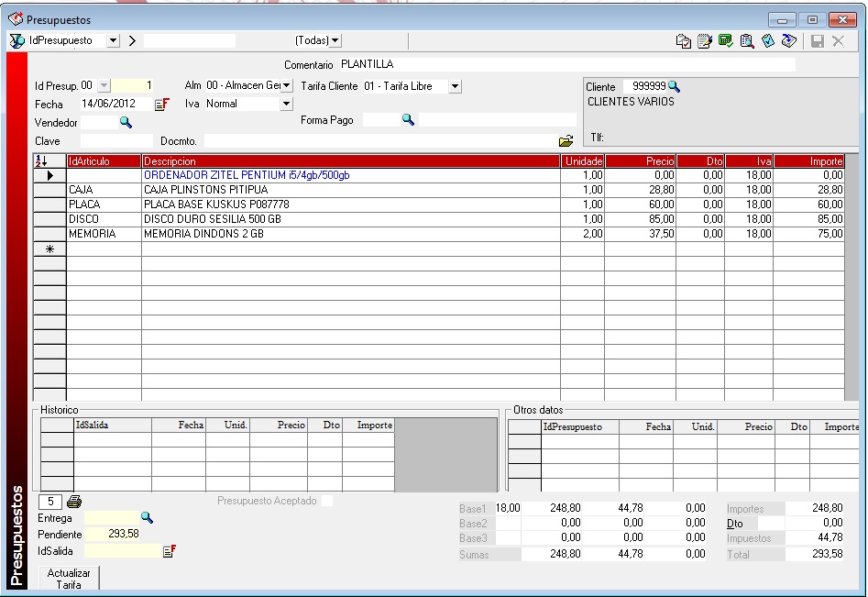The height and width of the screenshot is (597, 868).
Task: Click the Precio column header in main grid
Action: (640, 161)
